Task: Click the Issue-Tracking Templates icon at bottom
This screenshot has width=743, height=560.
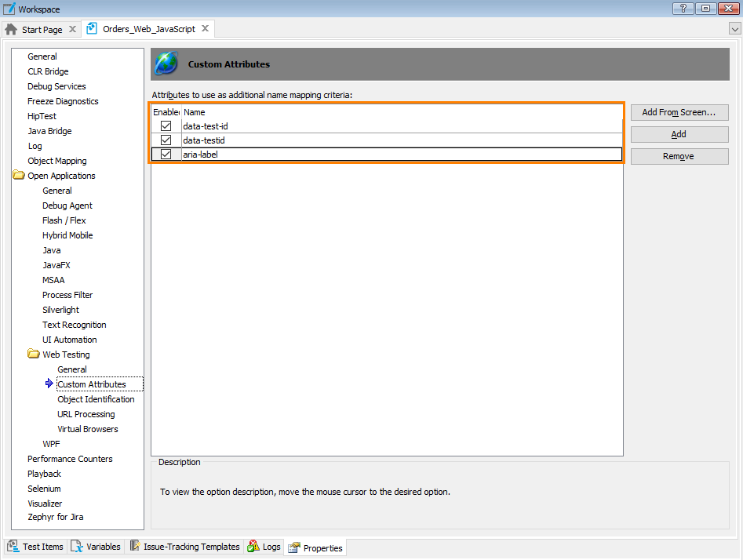Action: [x=135, y=547]
